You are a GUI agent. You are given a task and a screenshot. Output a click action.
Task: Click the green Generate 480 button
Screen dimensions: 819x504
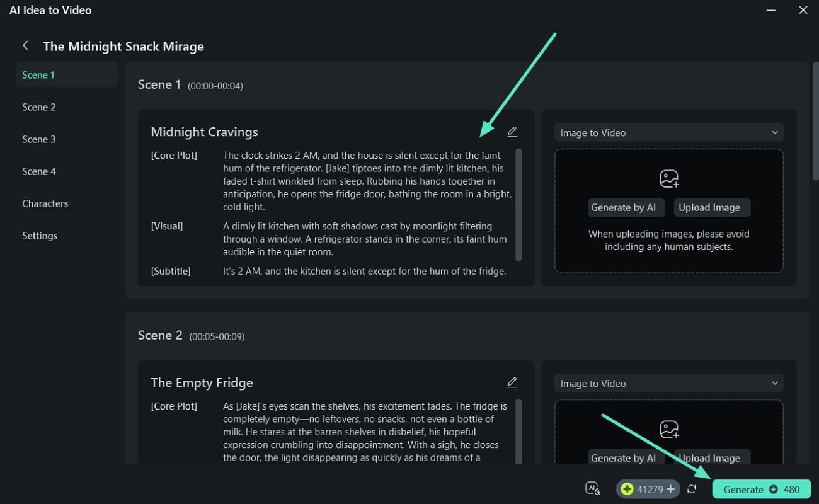click(x=761, y=490)
